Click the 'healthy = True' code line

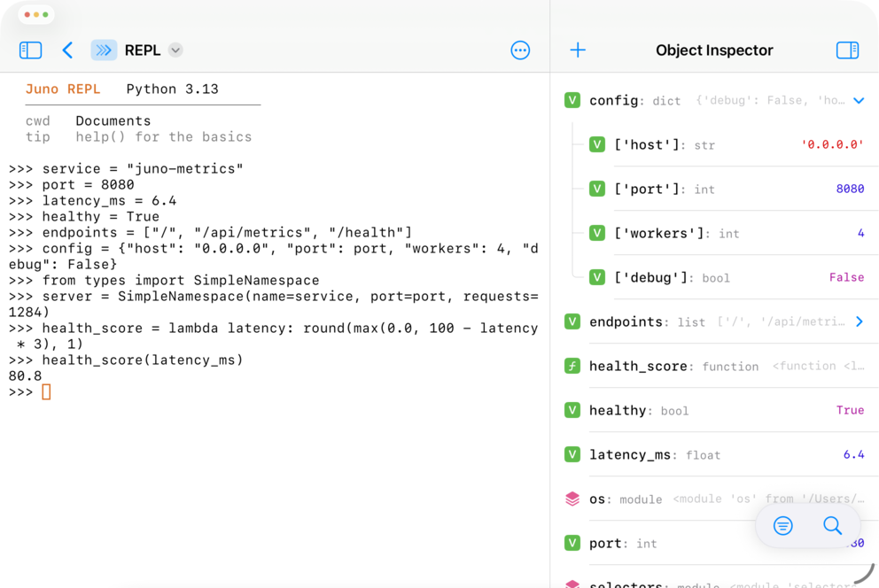(x=84, y=217)
